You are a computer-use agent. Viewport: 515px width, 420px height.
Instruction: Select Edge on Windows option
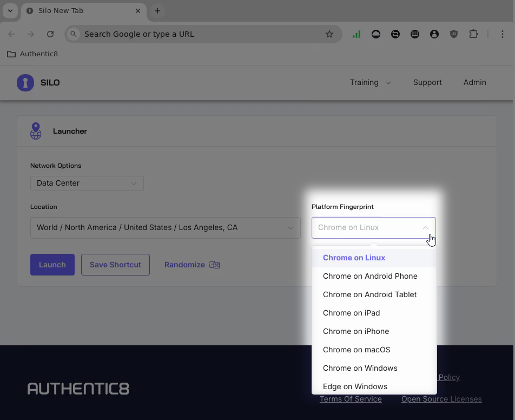click(374, 386)
